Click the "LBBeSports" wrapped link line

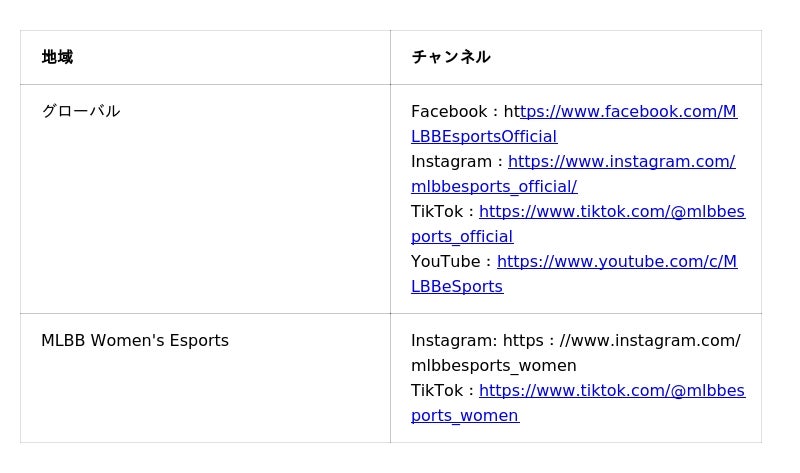click(x=457, y=287)
